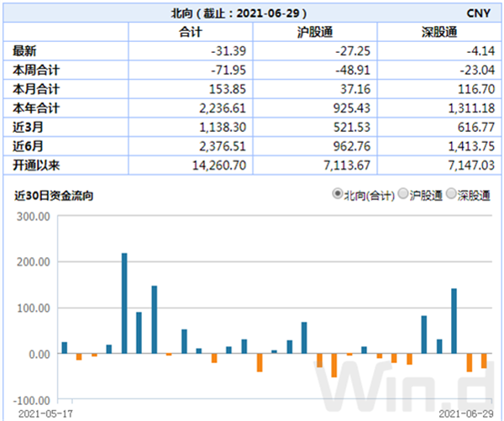
Task: Click the -100.00 y-axis label
Action: coord(32,401)
